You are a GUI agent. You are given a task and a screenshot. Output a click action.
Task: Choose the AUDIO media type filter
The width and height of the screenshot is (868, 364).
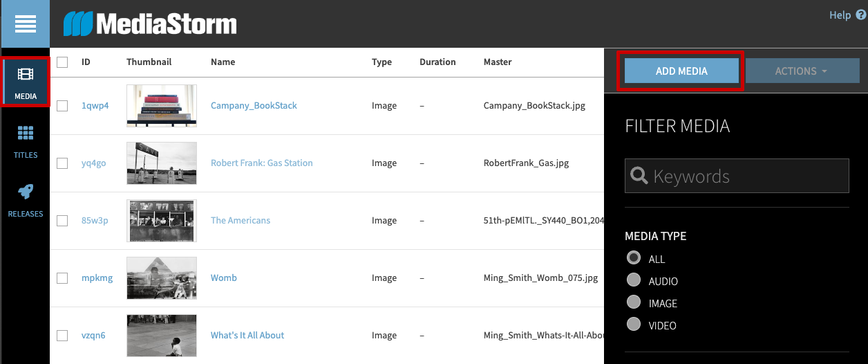tap(633, 280)
